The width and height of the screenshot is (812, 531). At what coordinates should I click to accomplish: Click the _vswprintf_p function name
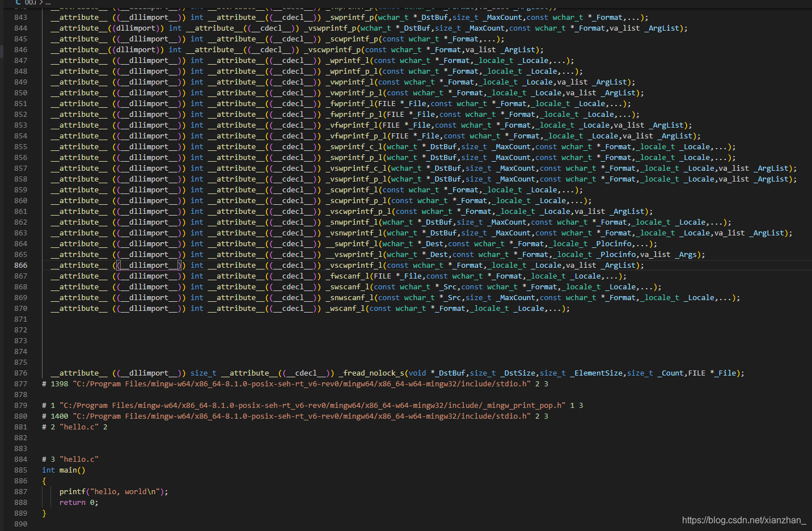click(330, 28)
